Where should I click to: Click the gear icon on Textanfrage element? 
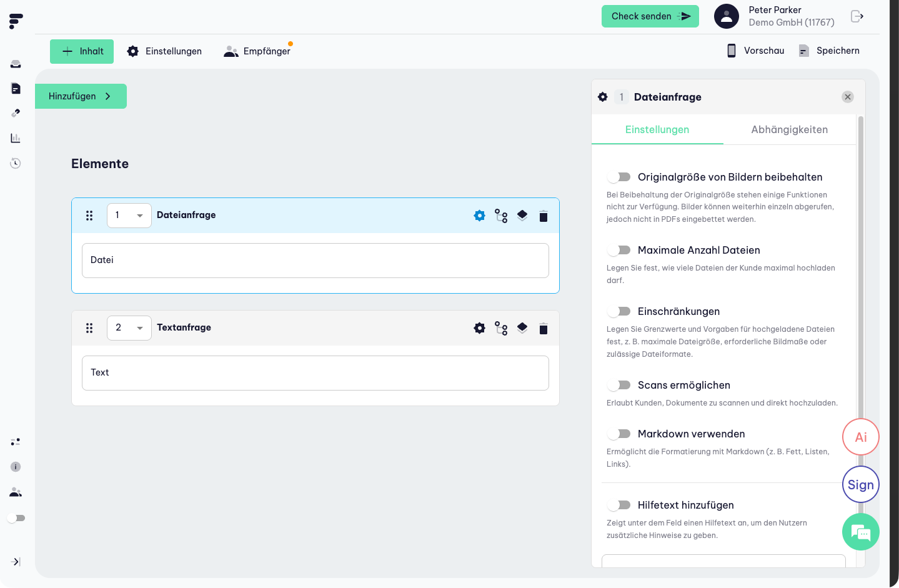479,328
